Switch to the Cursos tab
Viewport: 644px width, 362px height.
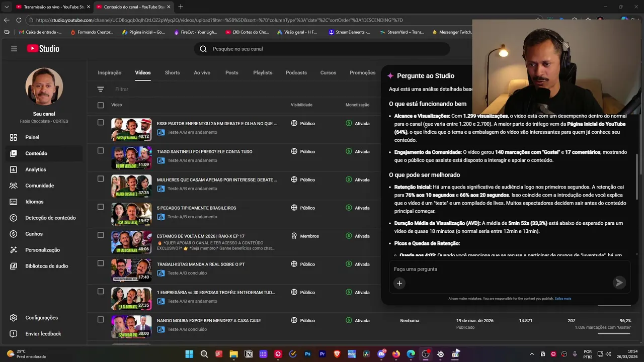[x=328, y=72]
